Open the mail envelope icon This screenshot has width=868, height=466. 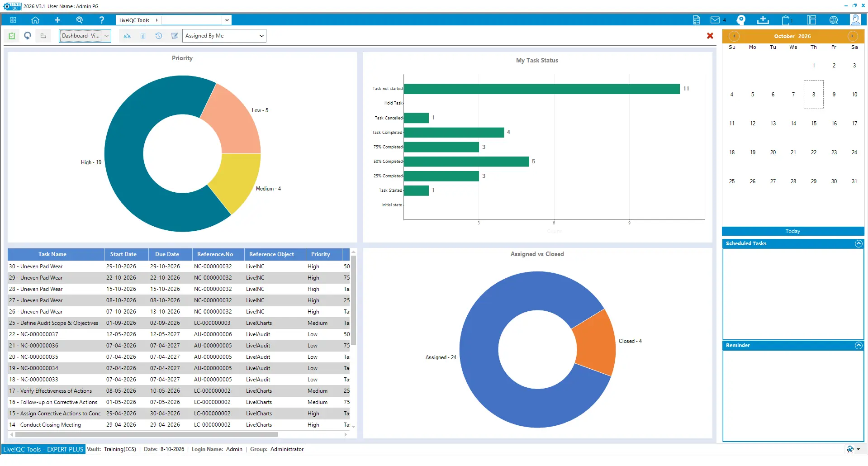(x=715, y=20)
